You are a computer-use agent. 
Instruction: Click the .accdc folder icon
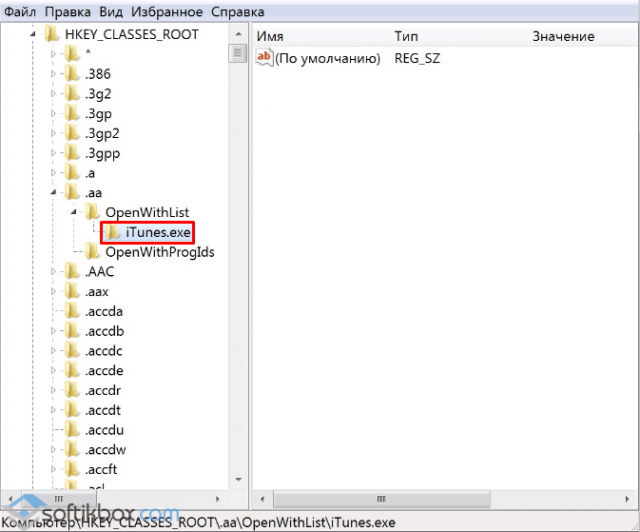coord(72,350)
